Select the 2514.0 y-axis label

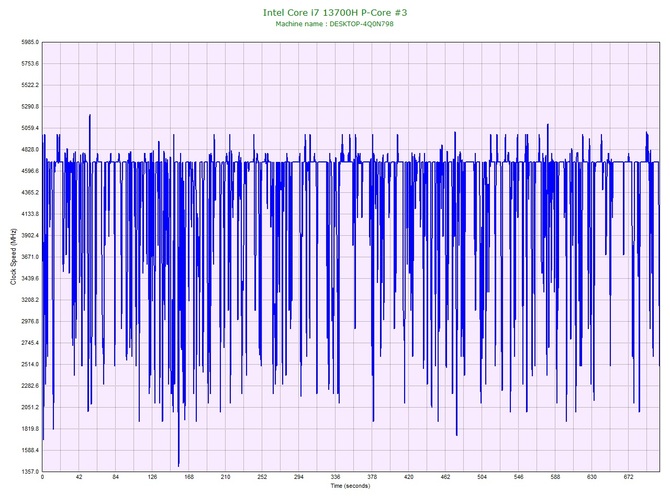pos(30,365)
